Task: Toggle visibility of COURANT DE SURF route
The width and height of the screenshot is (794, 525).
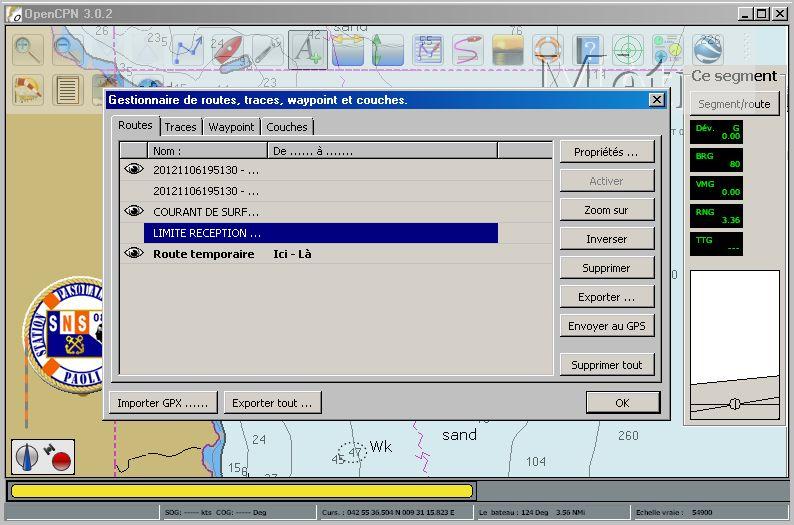Action: (x=134, y=212)
